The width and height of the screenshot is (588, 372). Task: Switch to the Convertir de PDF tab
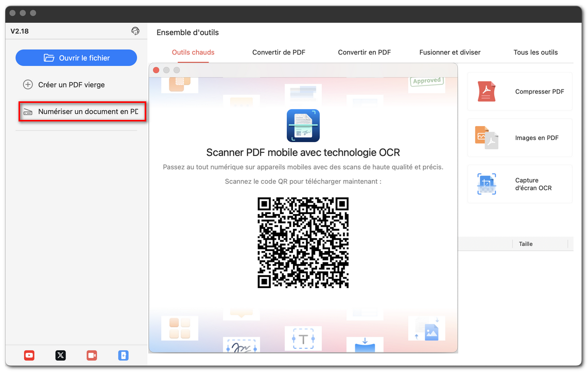pyautogui.click(x=279, y=52)
